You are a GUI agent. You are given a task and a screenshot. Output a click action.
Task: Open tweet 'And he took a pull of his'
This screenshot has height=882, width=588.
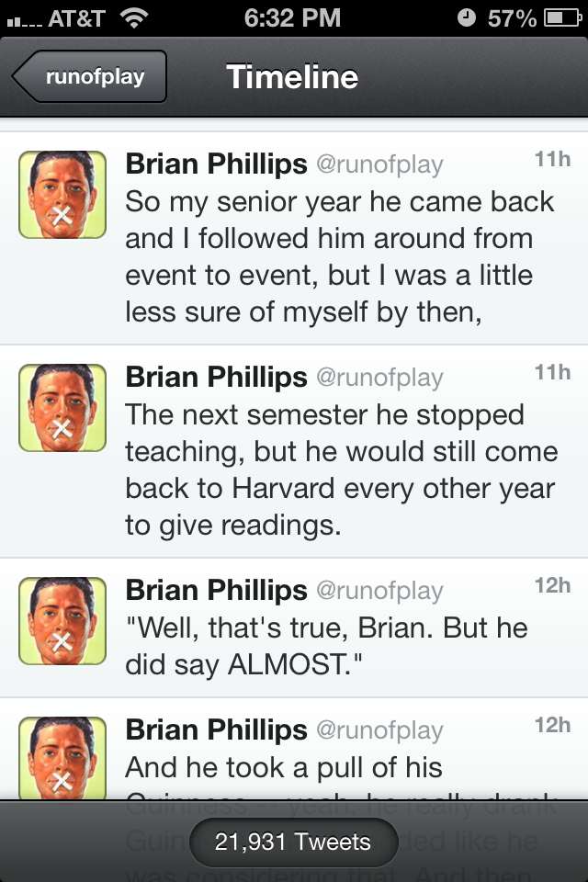pos(294,749)
